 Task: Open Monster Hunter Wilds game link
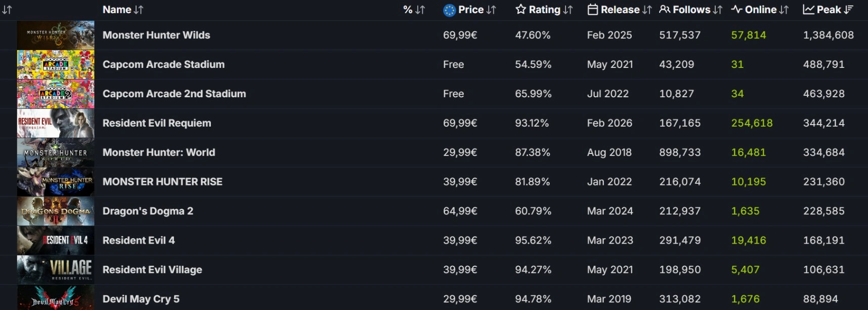[156, 35]
